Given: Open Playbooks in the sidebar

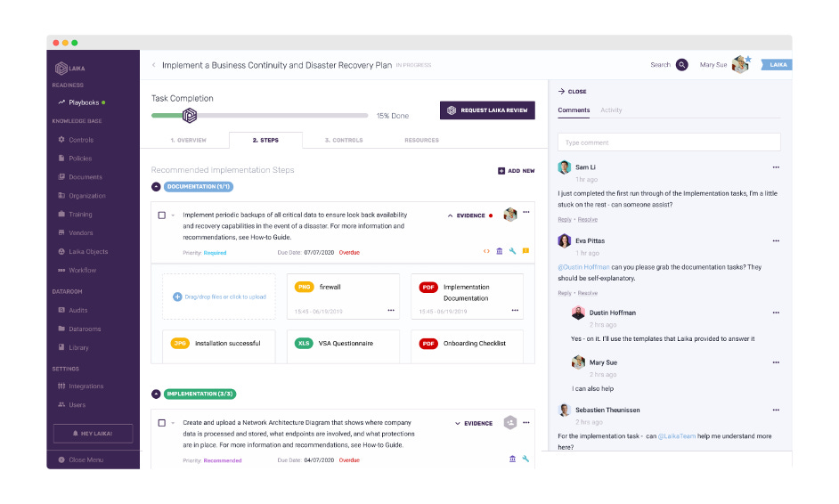Looking at the screenshot, I should coord(84,102).
